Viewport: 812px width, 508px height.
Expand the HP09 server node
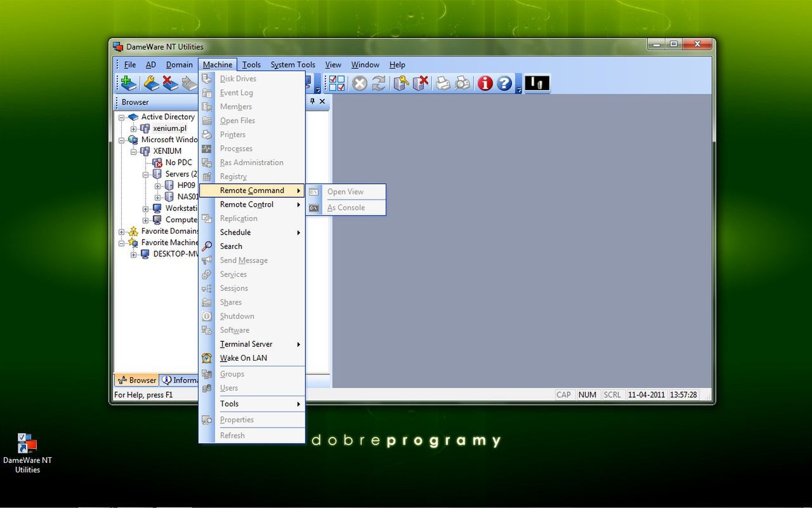tap(158, 185)
